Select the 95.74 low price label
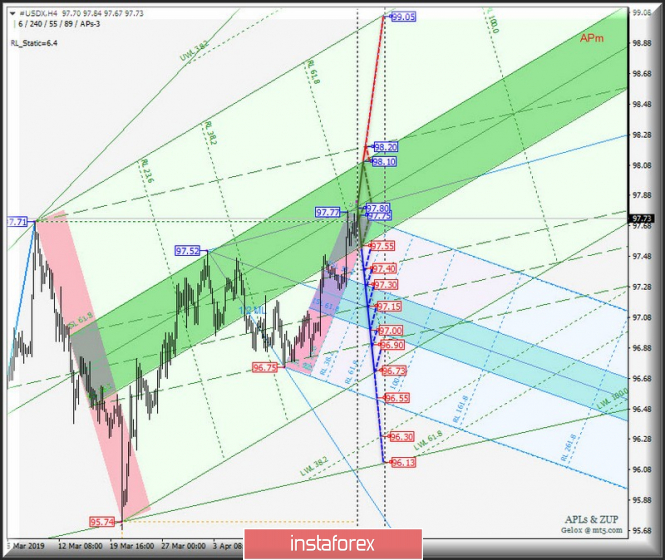Screen dimensions: 665x560 102,522
